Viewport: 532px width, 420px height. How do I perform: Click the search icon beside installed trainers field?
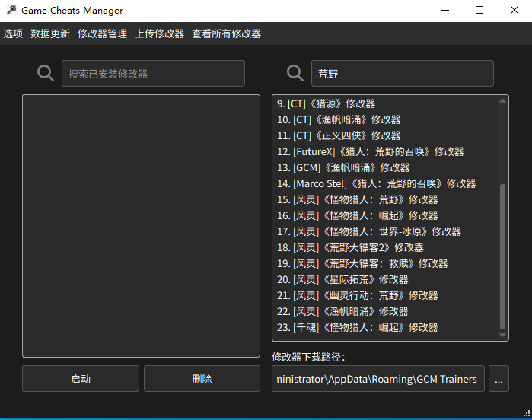tap(46, 74)
